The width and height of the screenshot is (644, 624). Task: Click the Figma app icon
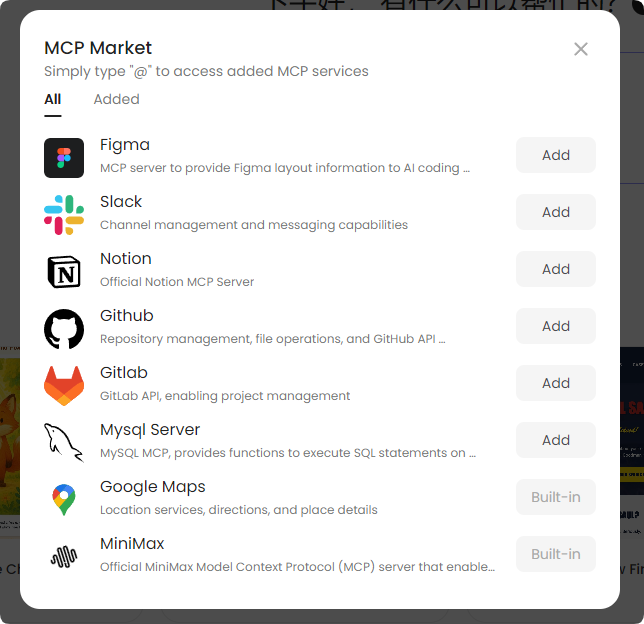64,158
